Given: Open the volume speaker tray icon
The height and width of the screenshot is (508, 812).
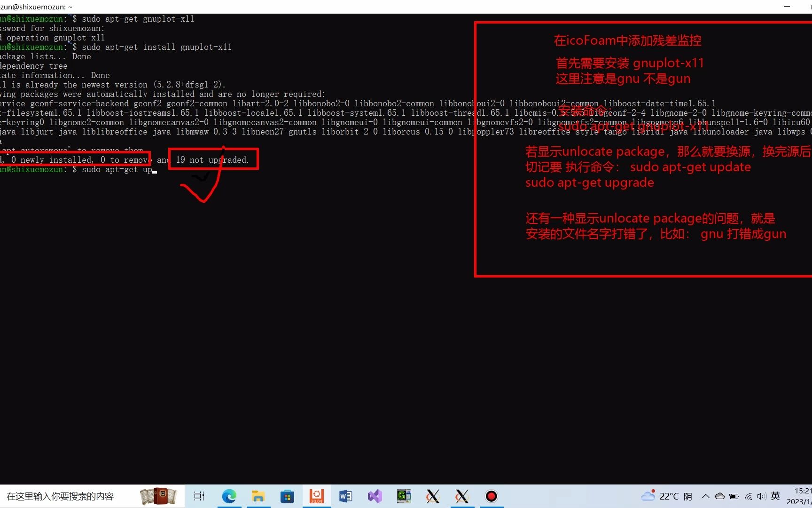Looking at the screenshot, I should click(x=761, y=496).
